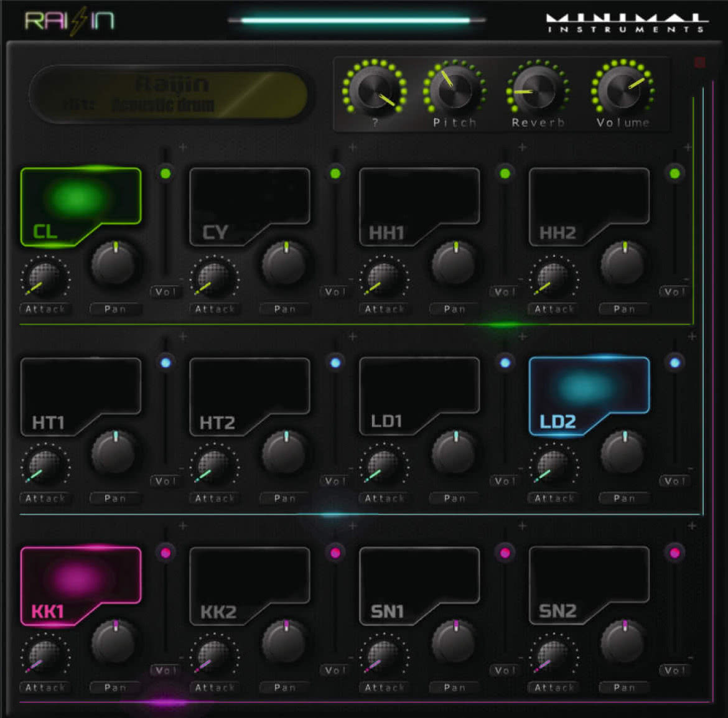This screenshot has height=718, width=728.
Task: Click the Attack knob under the HH1 pad
Action: click(x=384, y=277)
